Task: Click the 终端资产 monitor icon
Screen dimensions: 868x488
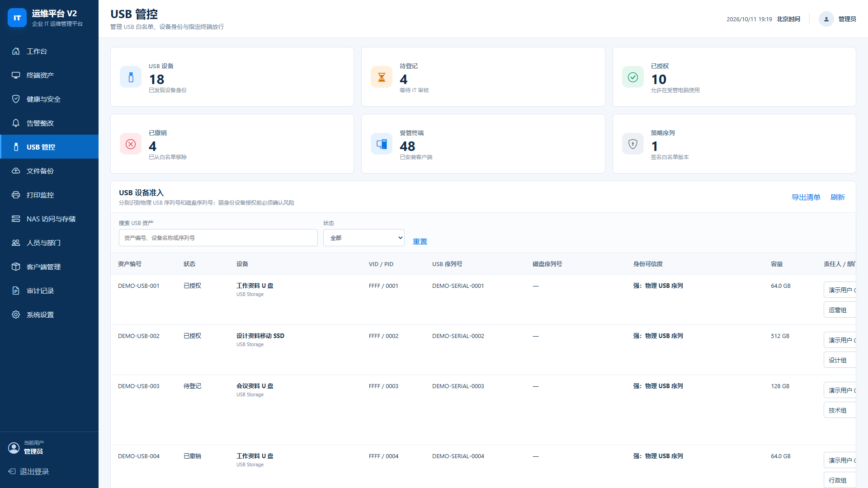Action: pyautogui.click(x=16, y=75)
